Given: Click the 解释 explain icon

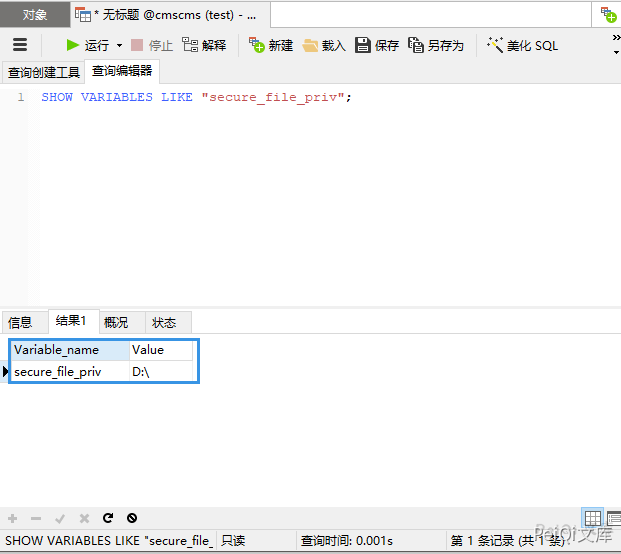Looking at the screenshot, I should [x=204, y=45].
